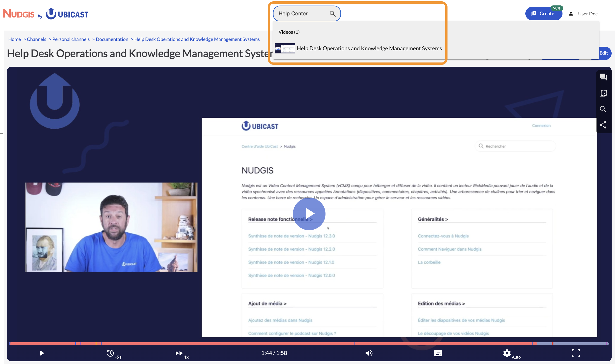Screen dimensions: 615x364
Task: Go to Documentation breadcrumb link
Action: click(x=112, y=39)
